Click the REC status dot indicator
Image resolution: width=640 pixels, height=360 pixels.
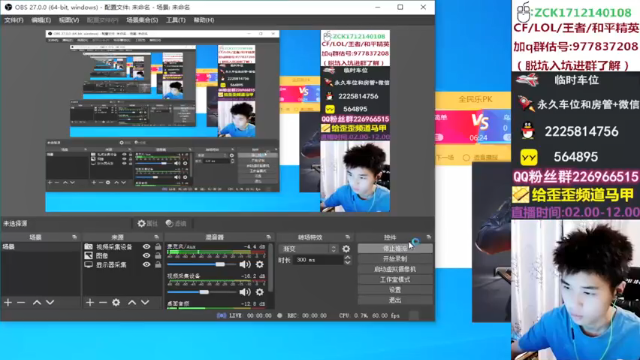(x=280, y=316)
